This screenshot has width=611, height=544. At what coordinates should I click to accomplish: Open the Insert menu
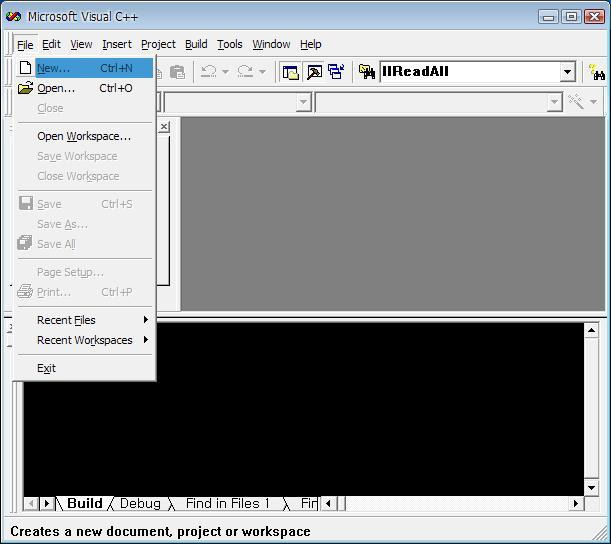[x=117, y=44]
